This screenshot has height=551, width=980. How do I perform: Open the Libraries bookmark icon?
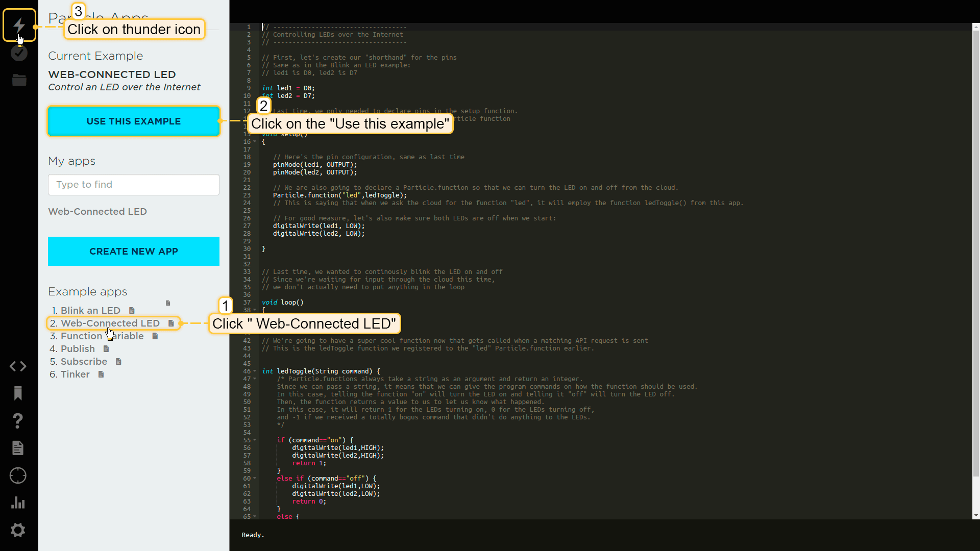pos(18,393)
